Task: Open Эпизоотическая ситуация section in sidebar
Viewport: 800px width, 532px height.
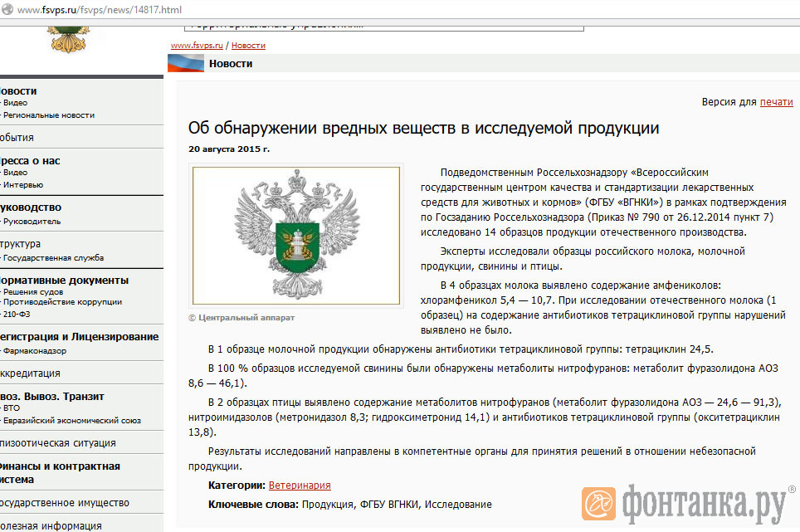Action: pos(57,443)
